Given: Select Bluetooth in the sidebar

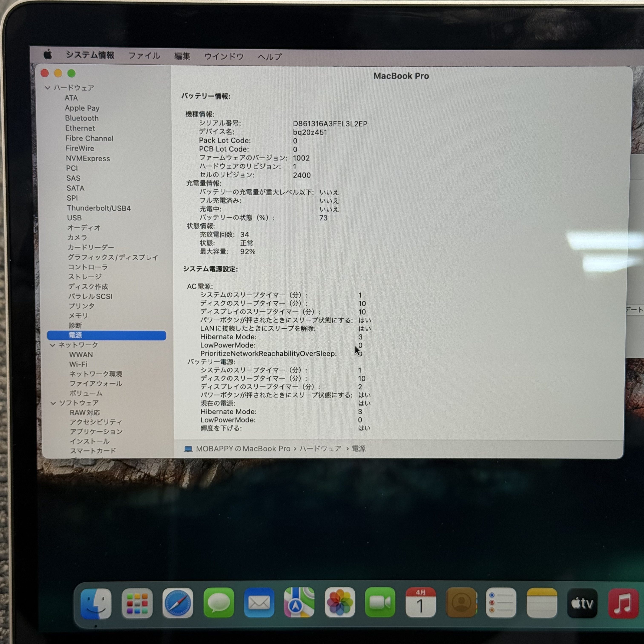Looking at the screenshot, I should coord(82,118).
